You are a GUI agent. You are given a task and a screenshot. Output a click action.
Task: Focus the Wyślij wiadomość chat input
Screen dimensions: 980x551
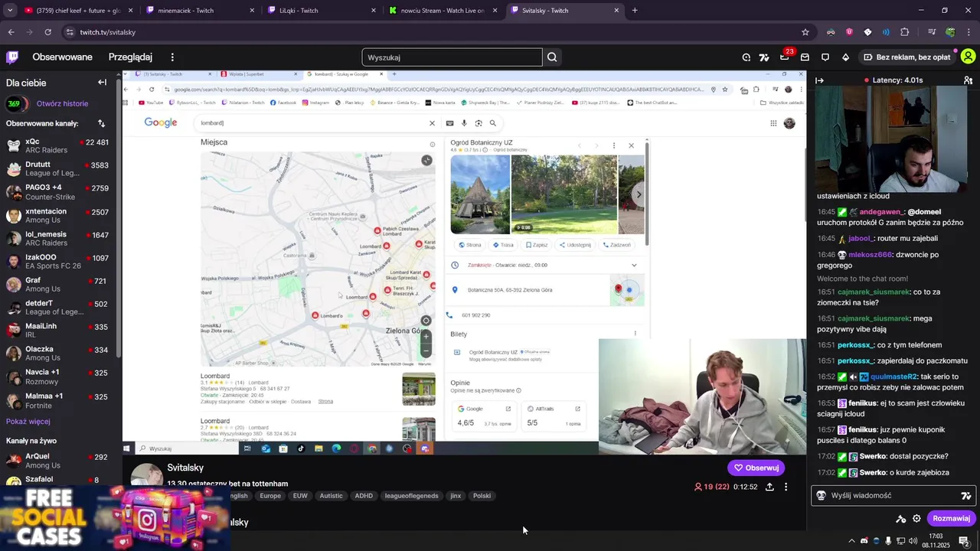tap(893, 496)
